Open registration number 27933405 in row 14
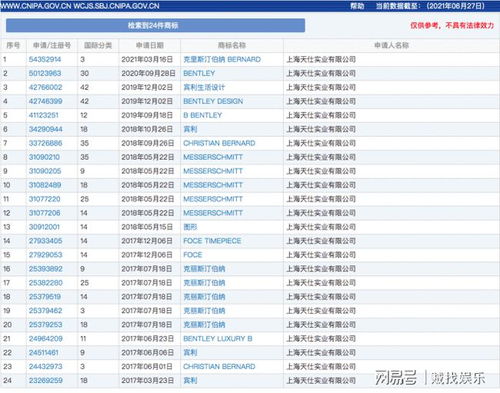 (x=45, y=241)
